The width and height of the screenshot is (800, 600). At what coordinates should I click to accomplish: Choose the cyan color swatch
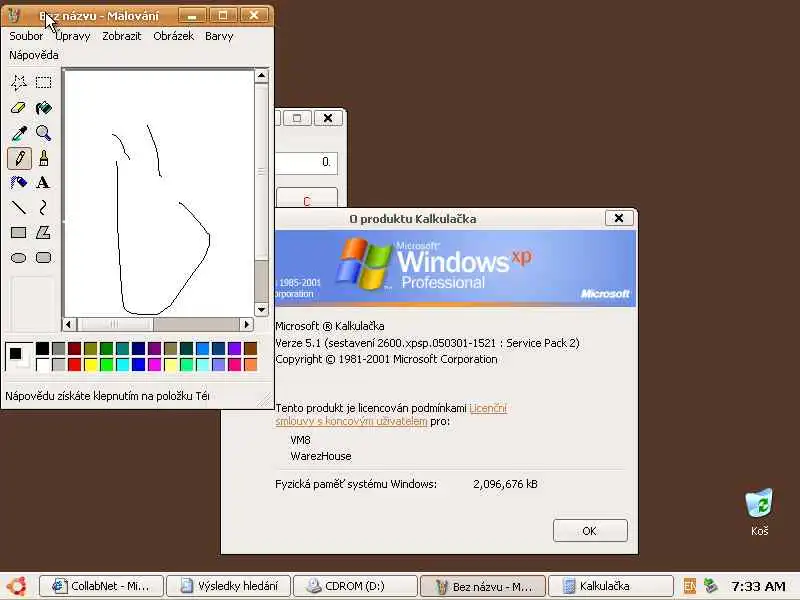(122, 365)
